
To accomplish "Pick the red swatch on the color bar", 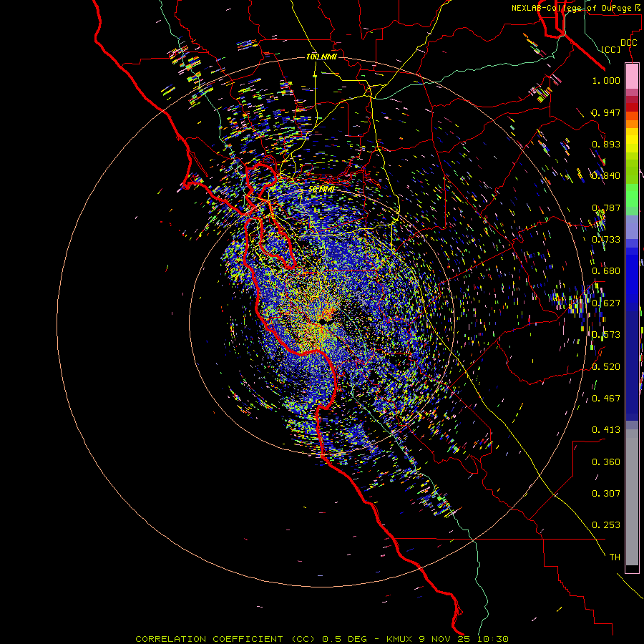I will click(632, 107).
